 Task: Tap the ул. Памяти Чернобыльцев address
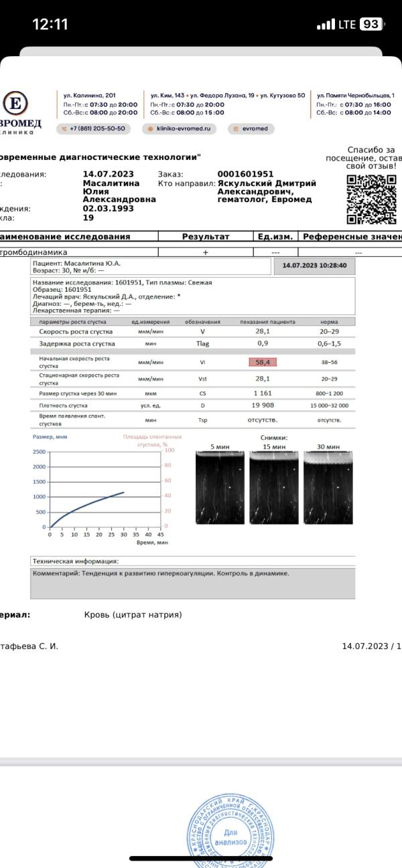[x=355, y=96]
